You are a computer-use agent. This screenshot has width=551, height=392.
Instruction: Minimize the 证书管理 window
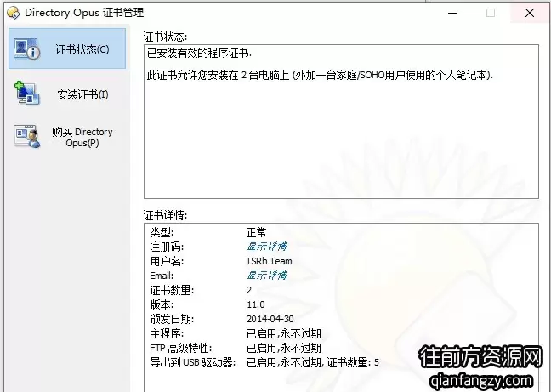(x=452, y=13)
